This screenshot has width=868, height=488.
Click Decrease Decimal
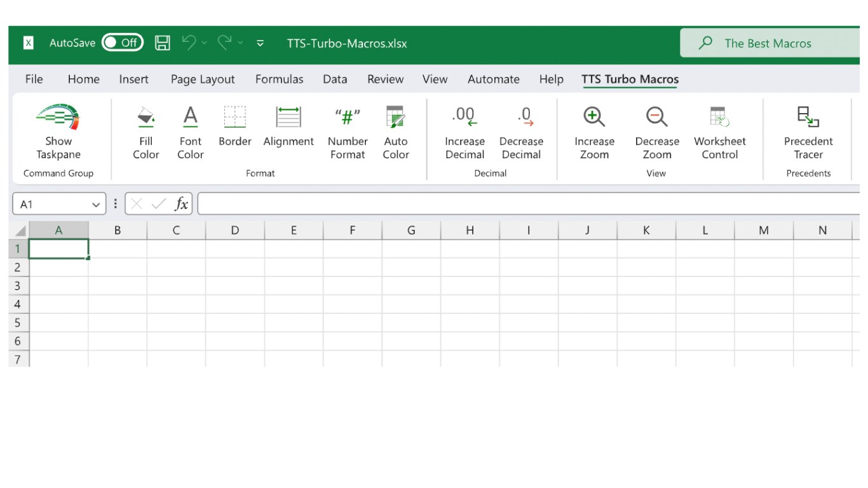click(x=521, y=133)
